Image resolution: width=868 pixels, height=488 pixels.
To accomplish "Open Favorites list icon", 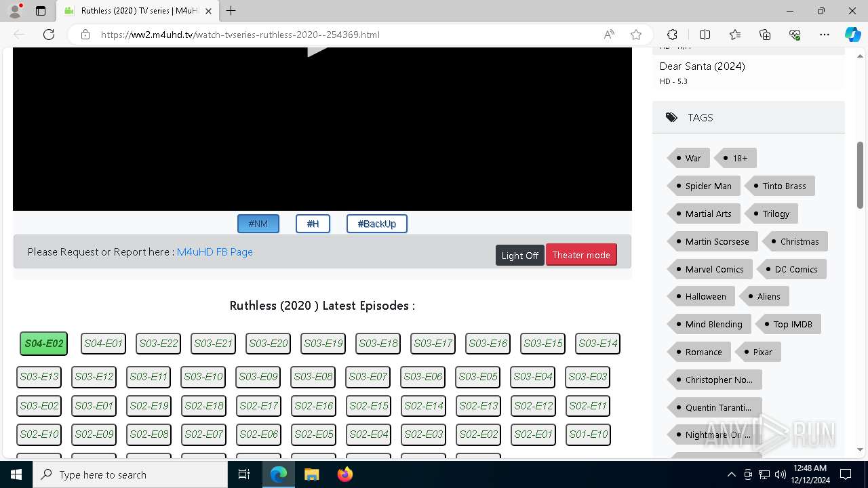I will (x=735, y=35).
